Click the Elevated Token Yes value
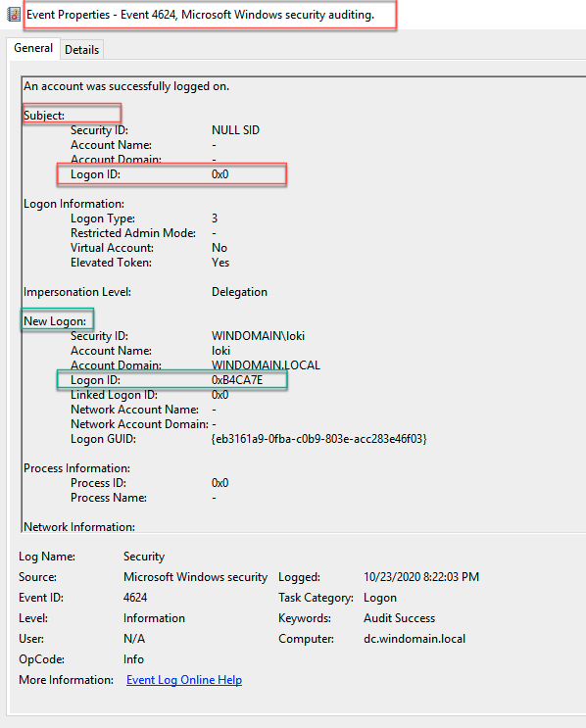The image size is (586, 728). coord(220,263)
